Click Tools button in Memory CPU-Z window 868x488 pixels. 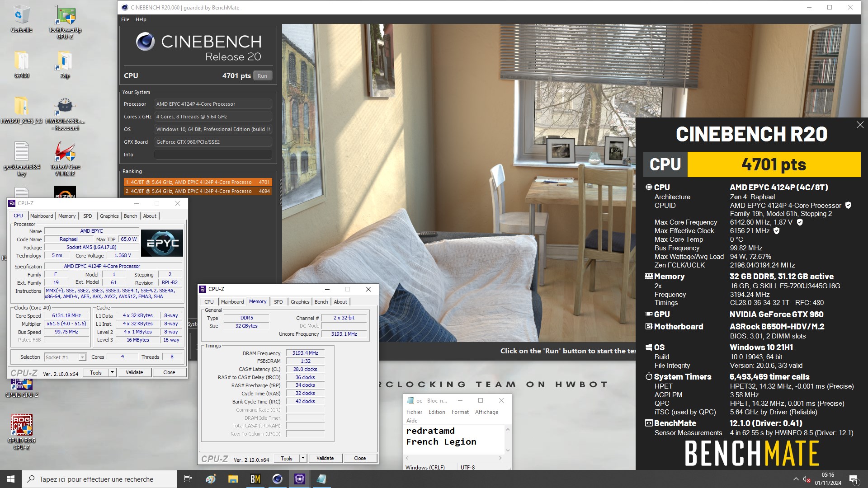(x=287, y=458)
